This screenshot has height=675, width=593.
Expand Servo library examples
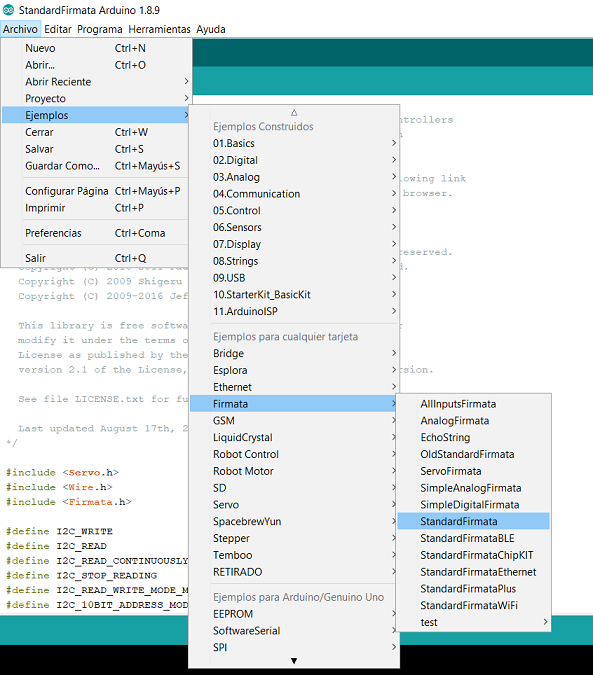pyautogui.click(x=294, y=505)
